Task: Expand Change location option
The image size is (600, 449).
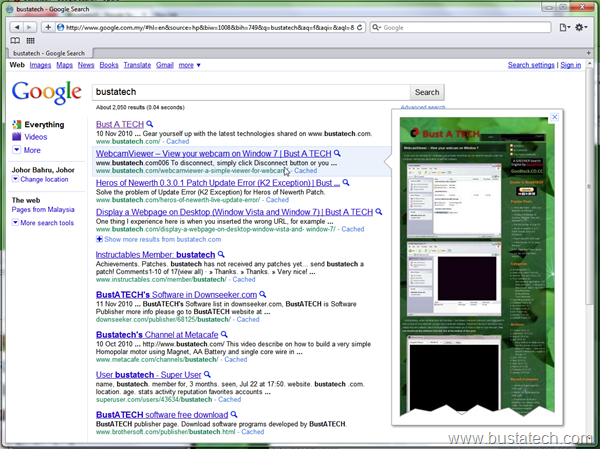Action: tap(40, 179)
